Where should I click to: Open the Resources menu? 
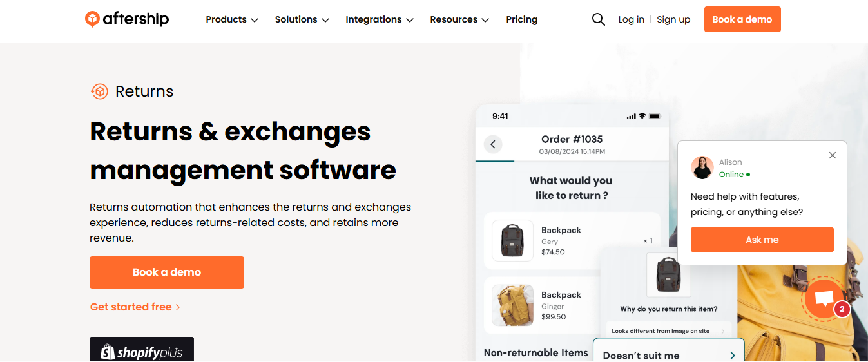459,20
